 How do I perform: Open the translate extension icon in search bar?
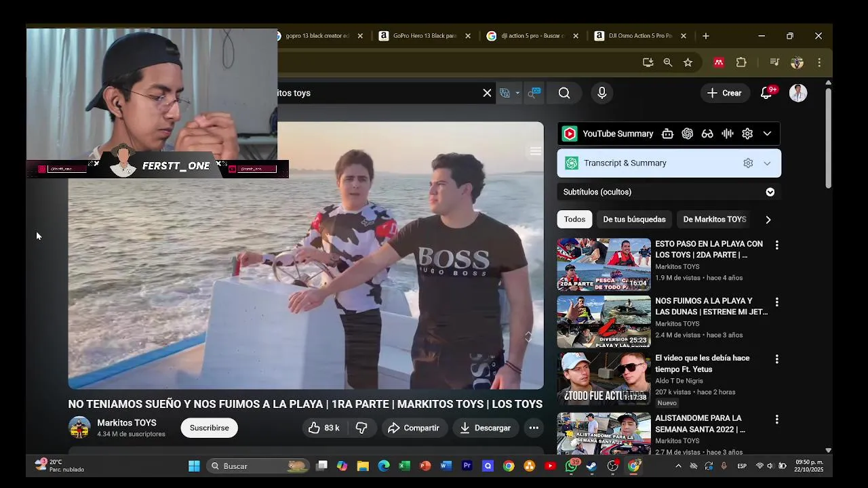505,93
